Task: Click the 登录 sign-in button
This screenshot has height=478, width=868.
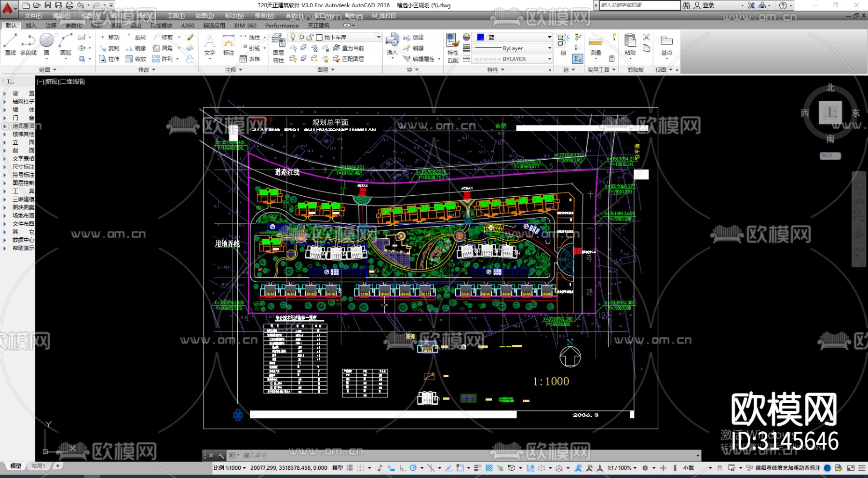Action: click(x=704, y=5)
